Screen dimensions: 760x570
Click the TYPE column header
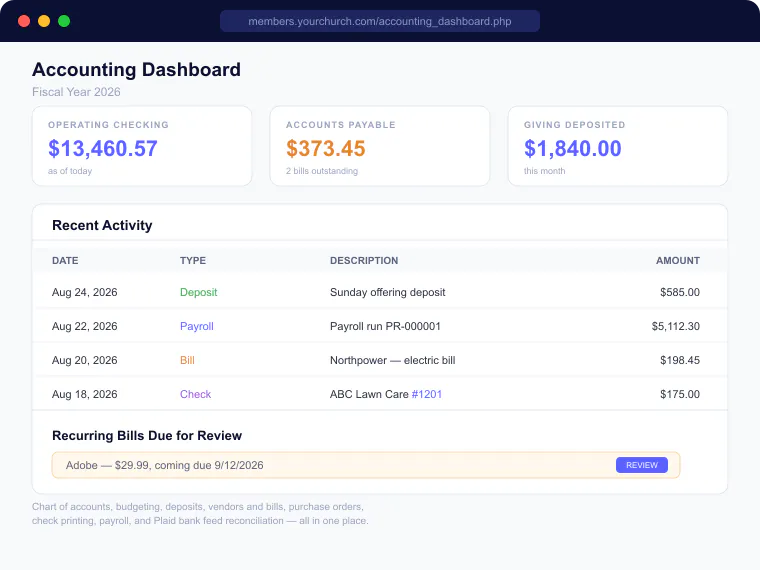click(193, 260)
